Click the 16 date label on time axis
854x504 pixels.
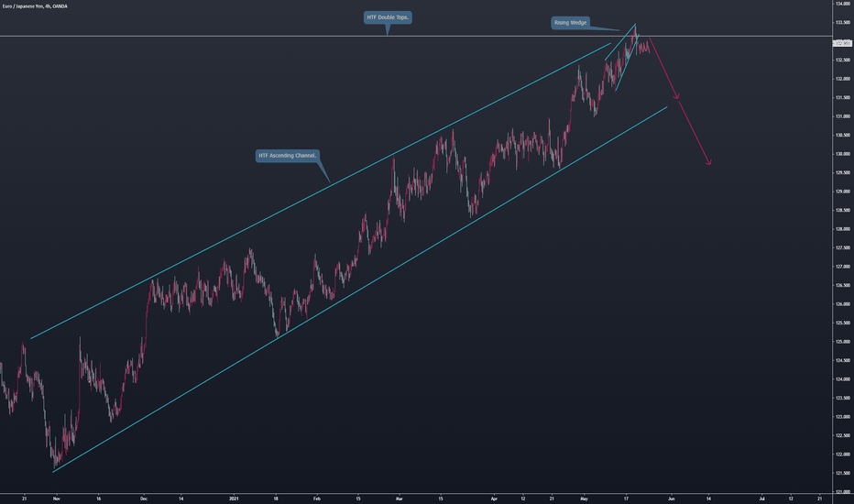(99, 499)
